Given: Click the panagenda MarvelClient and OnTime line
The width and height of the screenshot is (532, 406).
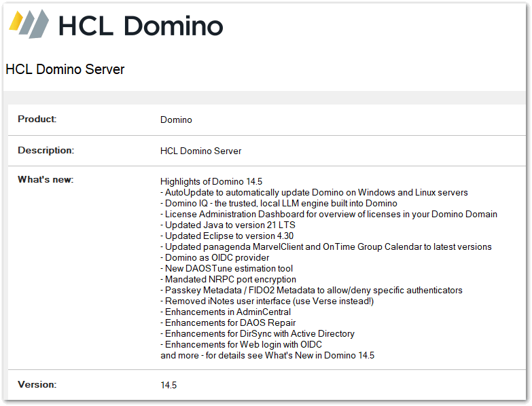Looking at the screenshot, I should (326, 246).
